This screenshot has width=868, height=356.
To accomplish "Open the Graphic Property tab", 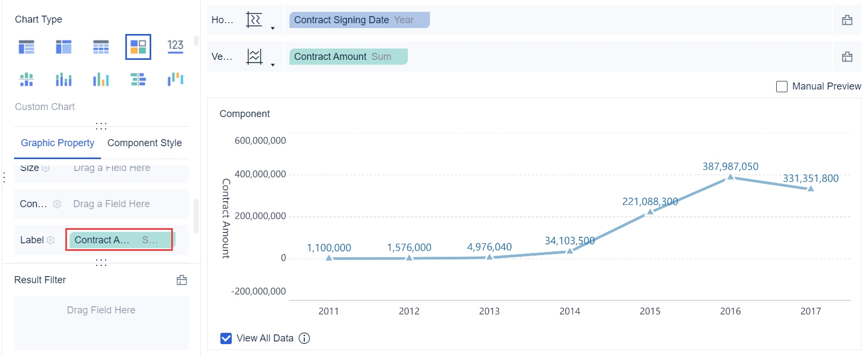I will [57, 143].
